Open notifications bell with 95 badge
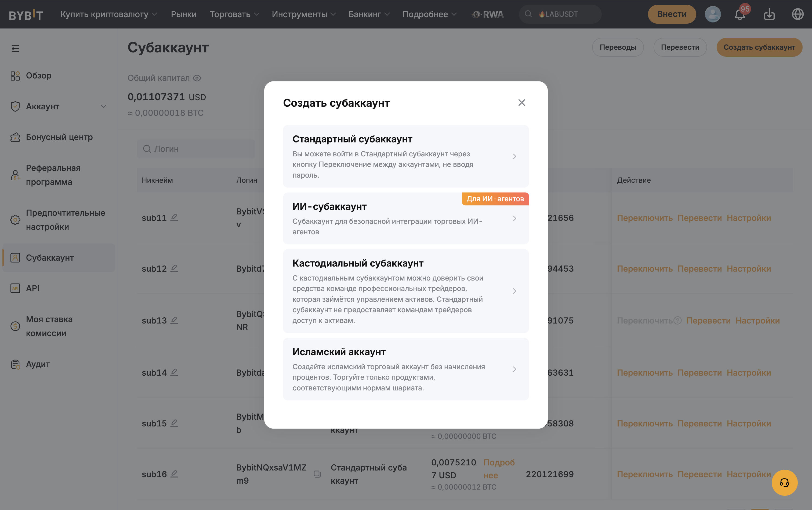 coord(740,14)
